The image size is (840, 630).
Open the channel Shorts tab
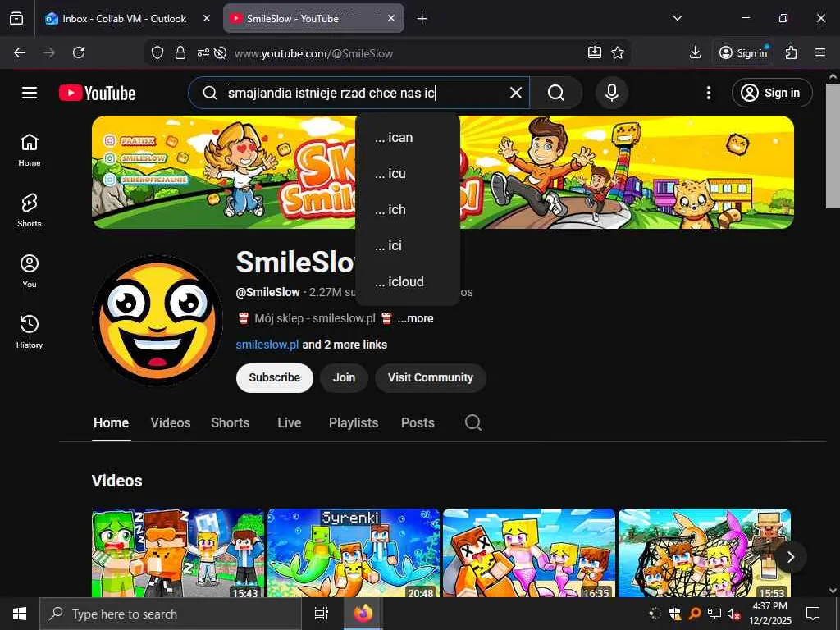tap(231, 422)
